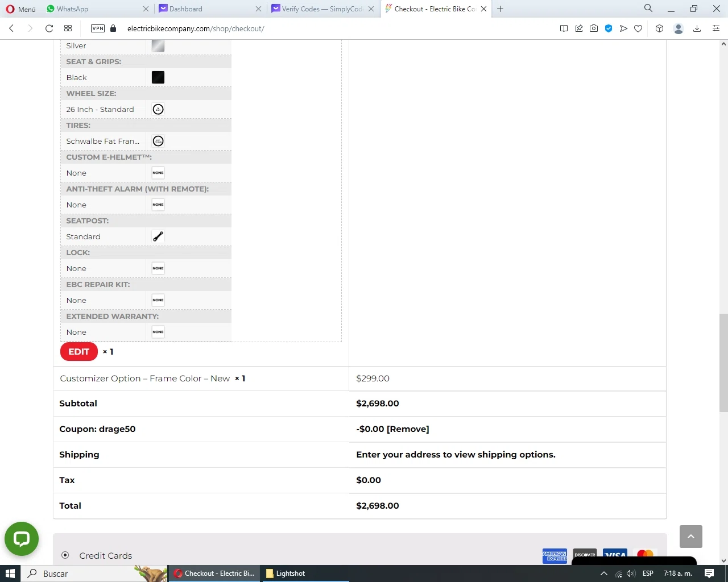Screen dimensions: 728x582
Task: Click the American Express card logo
Action: tap(555, 556)
